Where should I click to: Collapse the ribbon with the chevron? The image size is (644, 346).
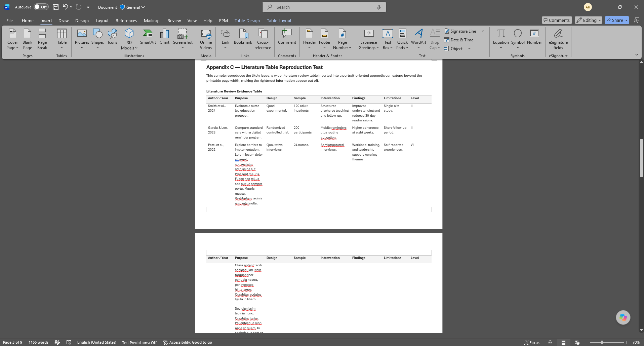point(637,54)
